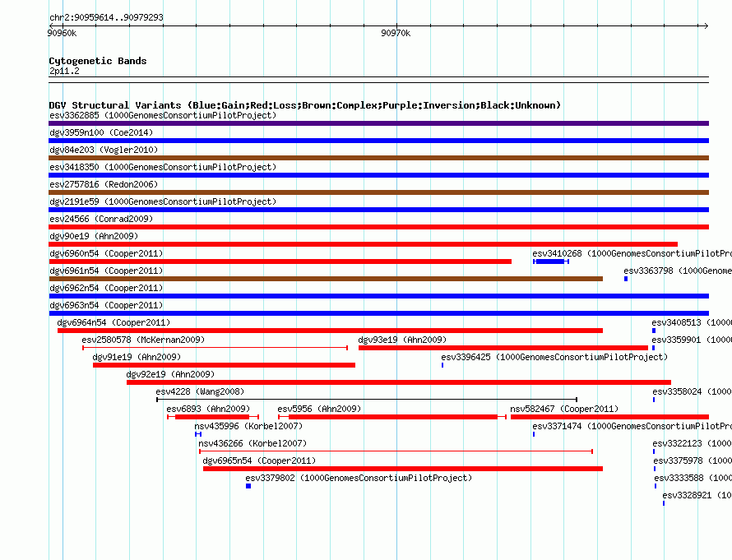Open dgv90e19 (Ahn2009) label
732x560 pixels.
point(94,236)
